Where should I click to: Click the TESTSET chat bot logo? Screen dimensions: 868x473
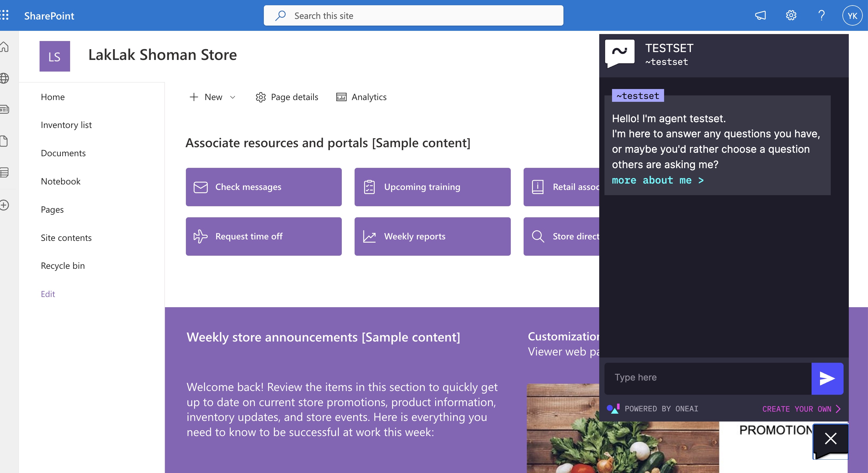click(620, 54)
